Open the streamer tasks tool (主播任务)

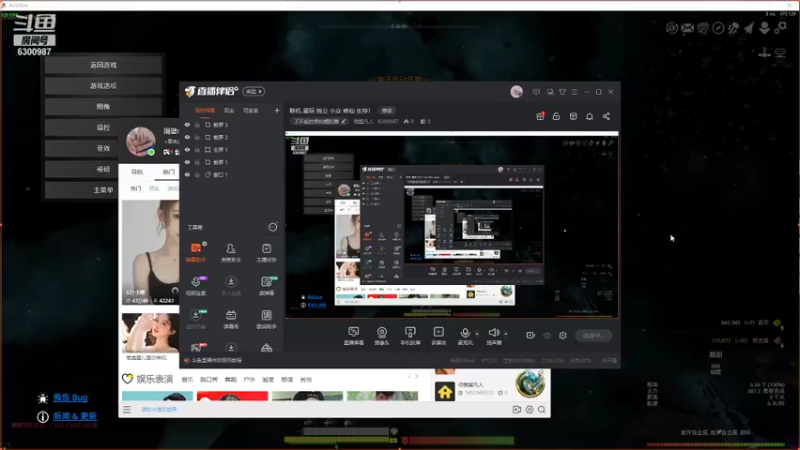[x=266, y=252]
